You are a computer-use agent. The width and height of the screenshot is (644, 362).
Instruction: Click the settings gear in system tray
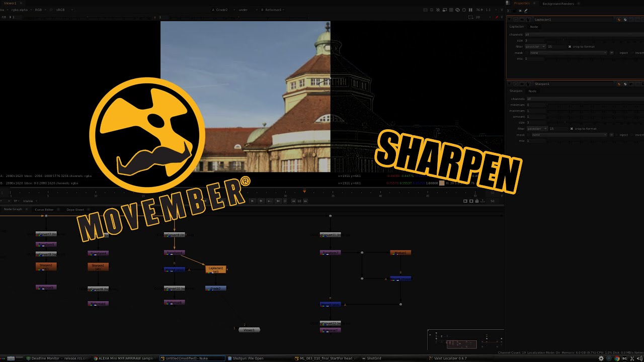[601, 358]
